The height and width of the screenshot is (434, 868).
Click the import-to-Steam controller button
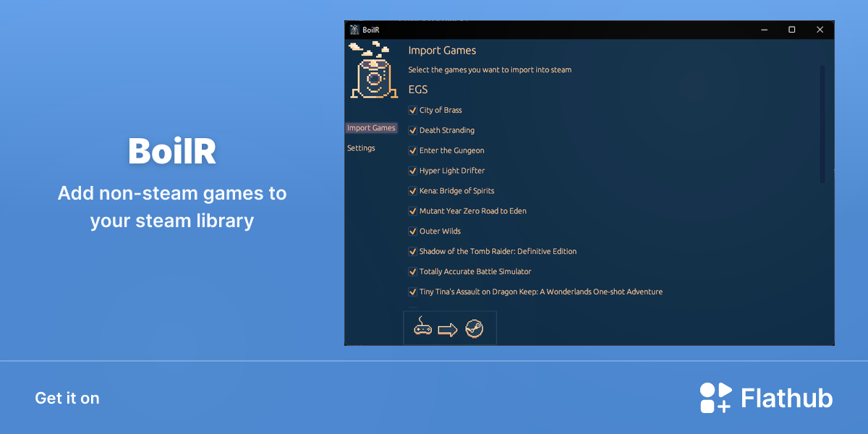pyautogui.click(x=449, y=328)
